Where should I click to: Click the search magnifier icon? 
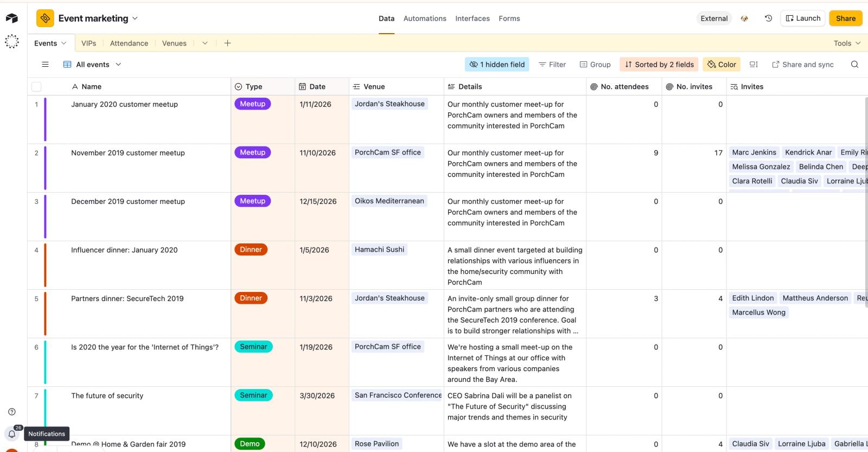(854, 65)
